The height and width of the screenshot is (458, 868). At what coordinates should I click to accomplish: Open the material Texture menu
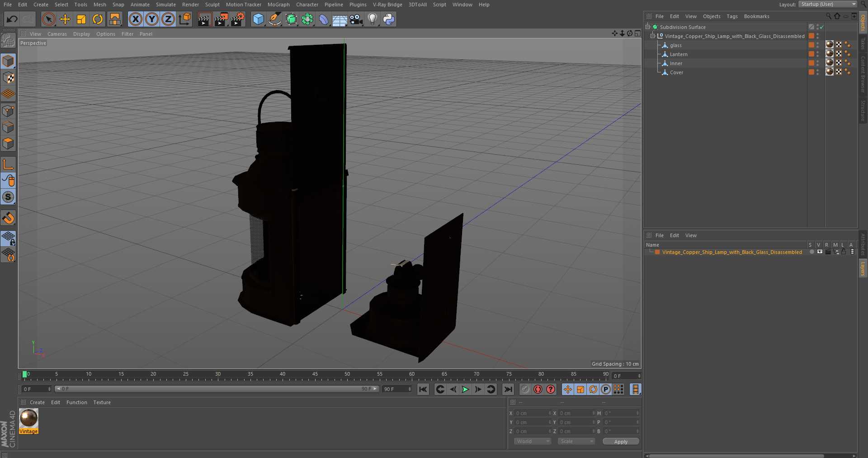click(x=102, y=402)
